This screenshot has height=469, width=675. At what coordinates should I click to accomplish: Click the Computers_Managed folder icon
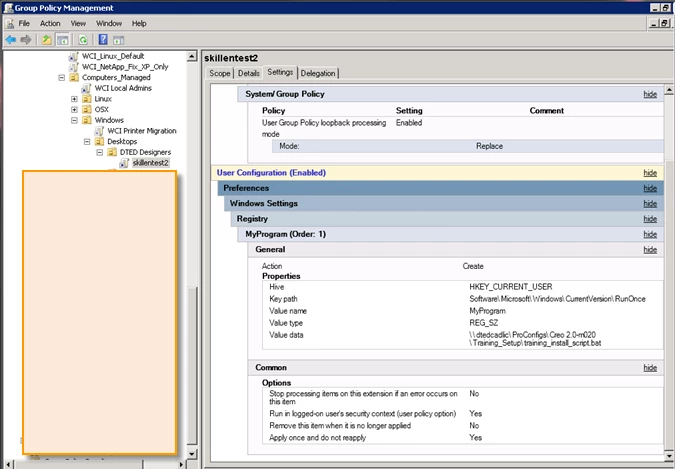pyautogui.click(x=74, y=78)
